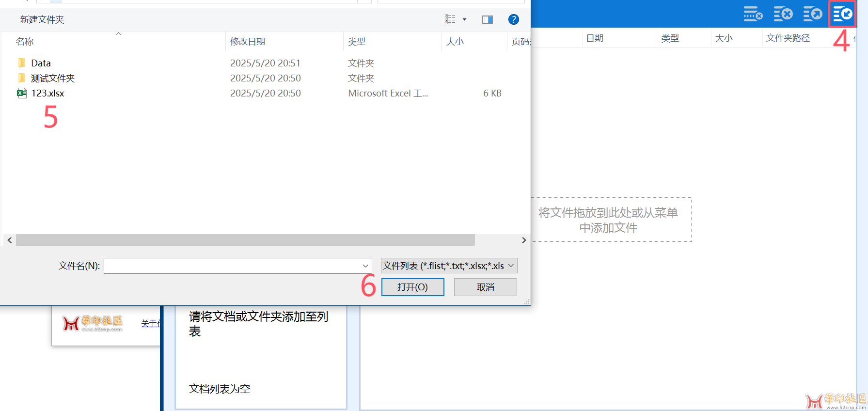Click the remove selected items icon

[x=753, y=14]
